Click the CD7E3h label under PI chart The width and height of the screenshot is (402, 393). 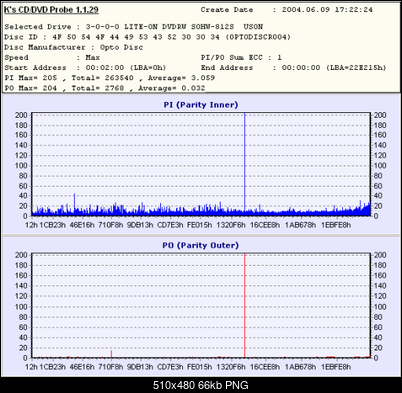coord(170,225)
